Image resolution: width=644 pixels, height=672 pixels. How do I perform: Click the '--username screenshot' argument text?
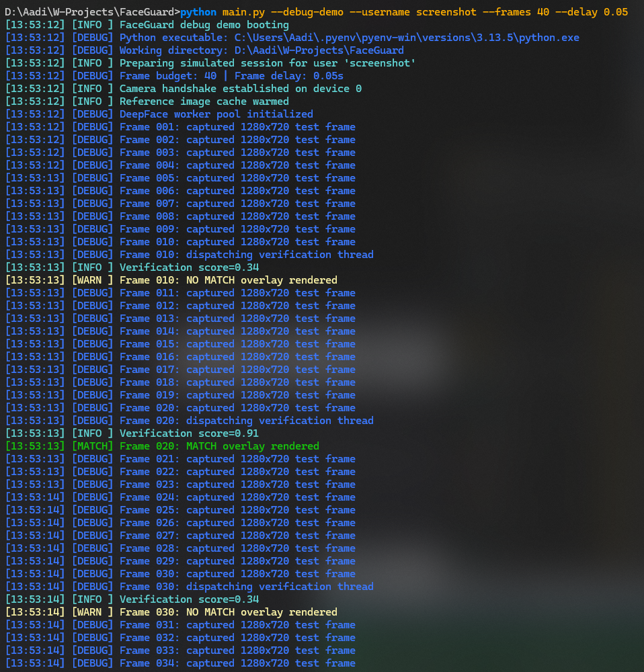click(x=413, y=12)
